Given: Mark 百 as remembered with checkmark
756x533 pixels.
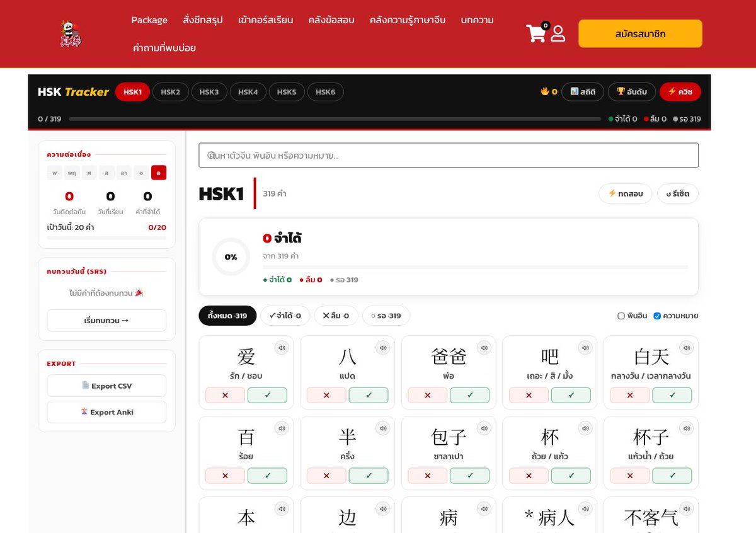Looking at the screenshot, I should pos(267,476).
